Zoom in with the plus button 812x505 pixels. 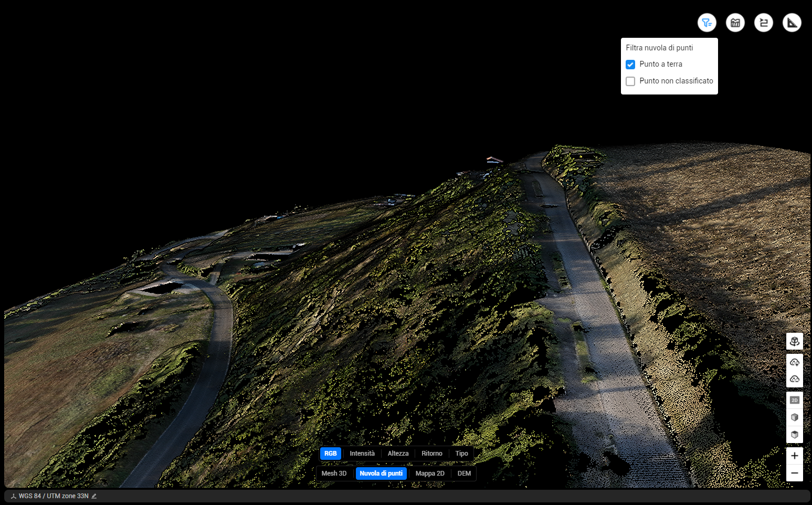click(x=794, y=456)
